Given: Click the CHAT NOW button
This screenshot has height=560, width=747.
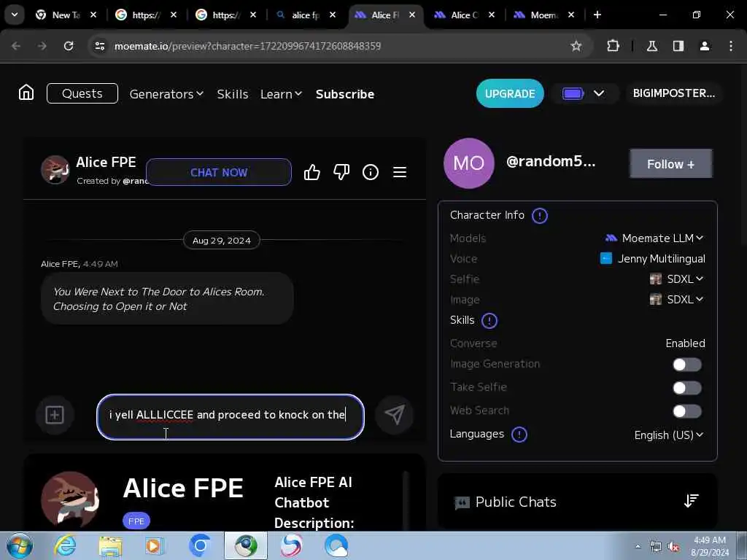Looking at the screenshot, I should point(219,172).
